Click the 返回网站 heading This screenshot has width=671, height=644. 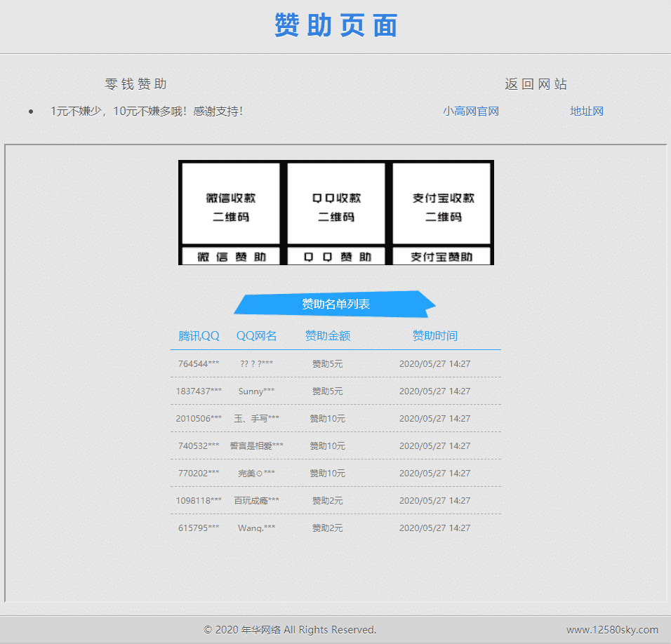[x=536, y=83]
